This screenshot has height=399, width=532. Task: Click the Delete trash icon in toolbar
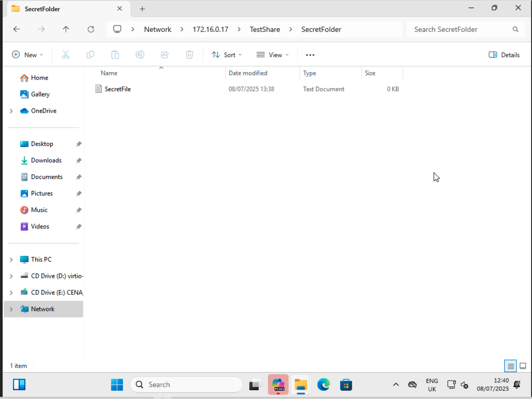pos(189,55)
